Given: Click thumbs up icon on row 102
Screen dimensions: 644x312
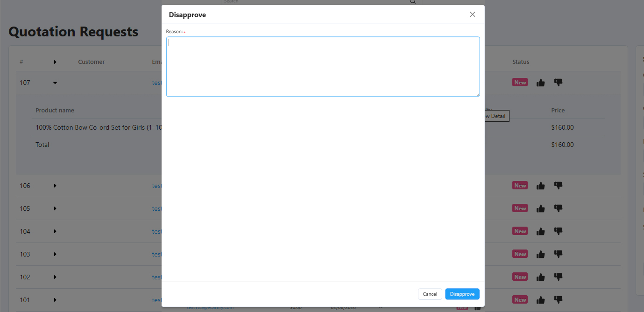Looking at the screenshot, I should [540, 277].
